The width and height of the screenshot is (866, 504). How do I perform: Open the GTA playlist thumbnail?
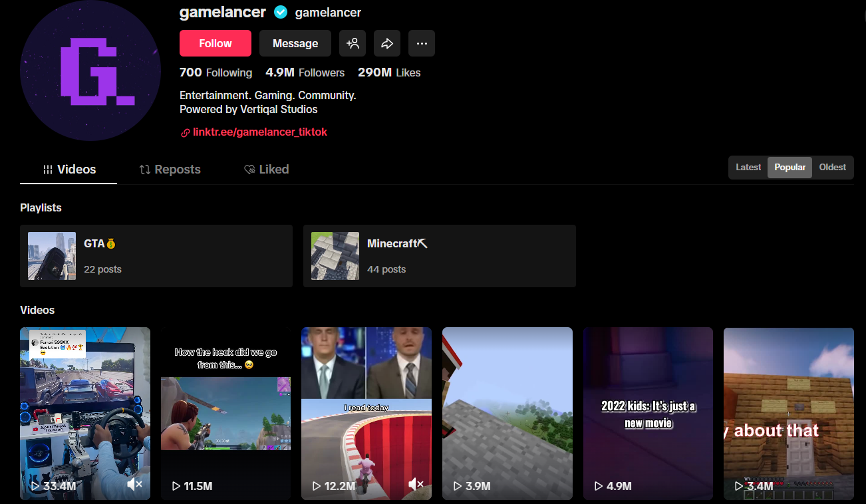pos(51,255)
